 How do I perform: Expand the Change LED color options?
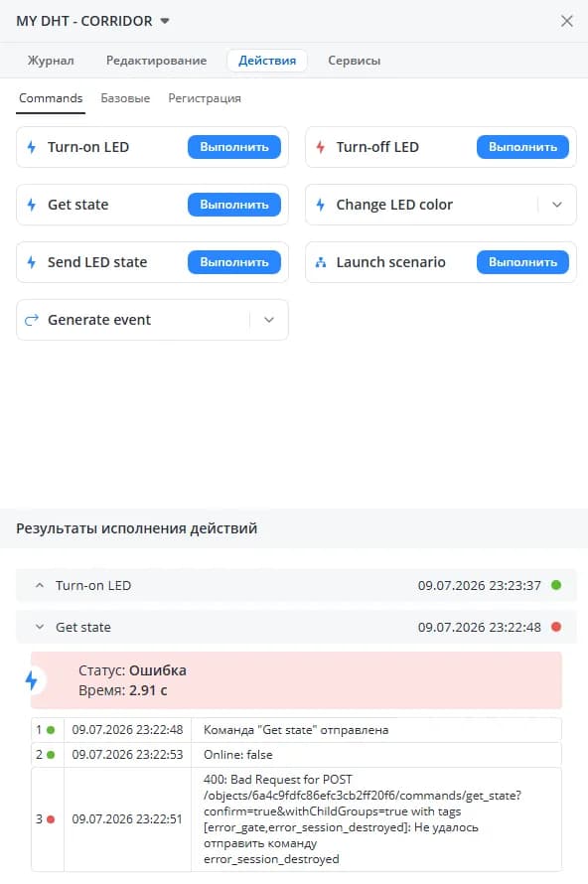click(557, 205)
